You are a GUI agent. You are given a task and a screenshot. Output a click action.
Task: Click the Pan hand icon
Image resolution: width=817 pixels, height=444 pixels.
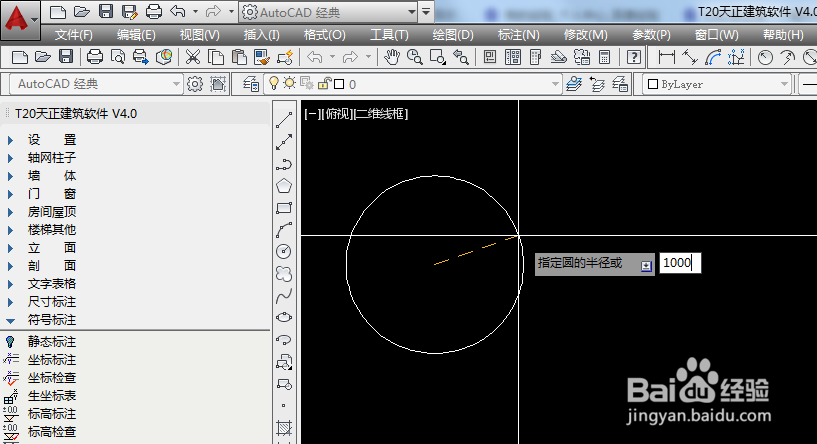tap(392, 57)
